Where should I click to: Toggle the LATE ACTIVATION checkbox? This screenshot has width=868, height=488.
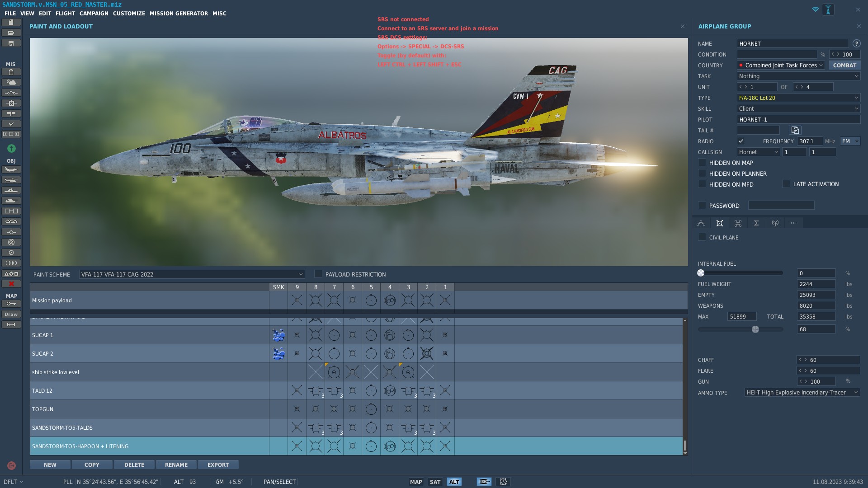(x=786, y=184)
